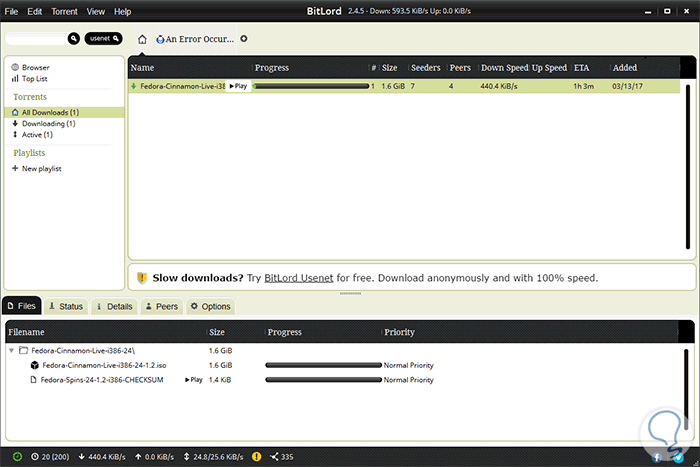Viewport: 700px width, 467px height.
Task: Click the file list vertical scrollbar
Action: [686, 389]
